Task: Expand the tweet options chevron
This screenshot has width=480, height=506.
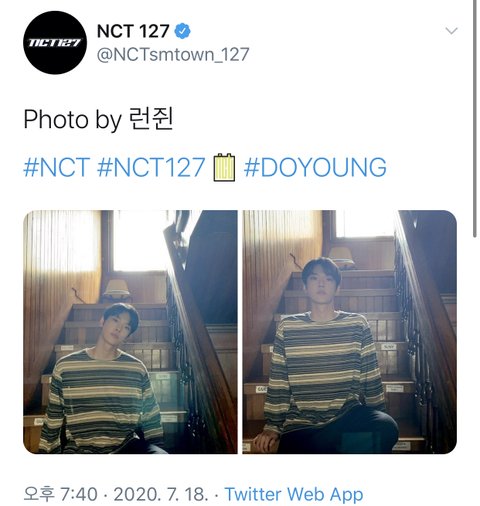Action: click(x=451, y=31)
